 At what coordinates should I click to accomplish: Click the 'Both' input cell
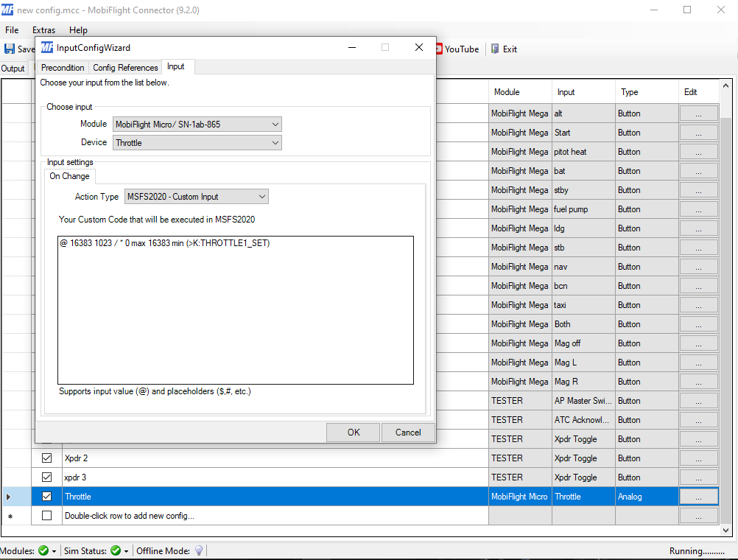[x=583, y=324]
